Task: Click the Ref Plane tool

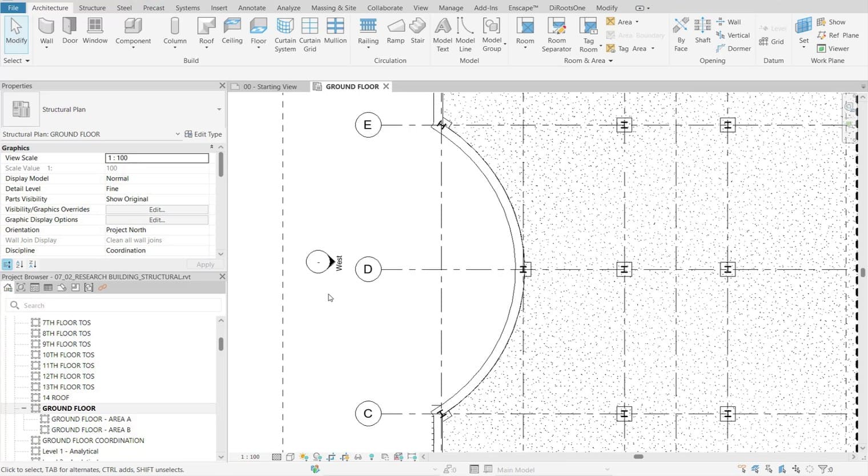Action: coord(838,35)
